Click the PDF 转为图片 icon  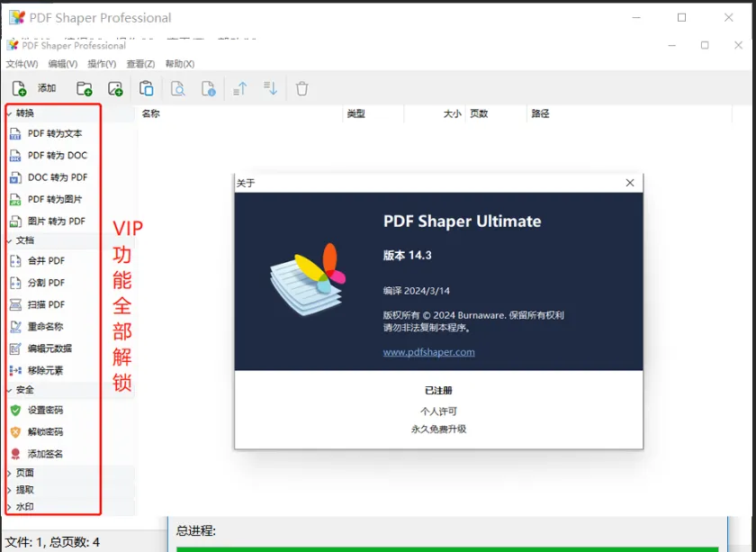[15, 199]
